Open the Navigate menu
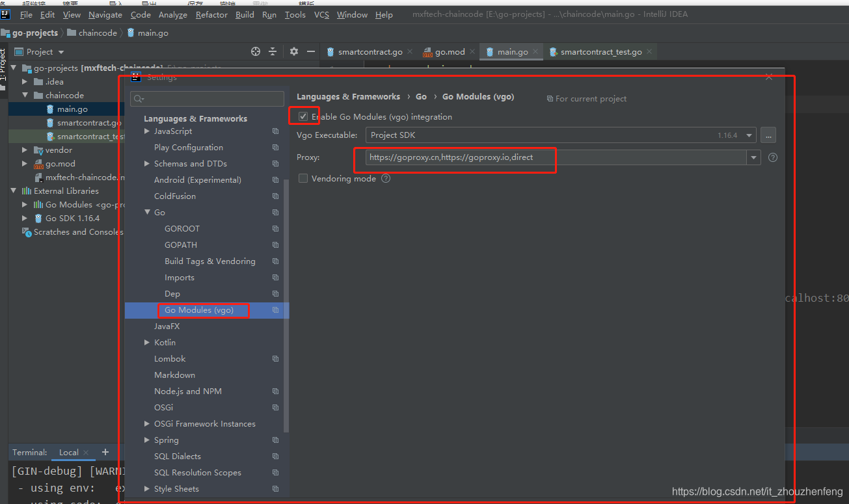Image resolution: width=849 pixels, height=504 pixels. (x=105, y=14)
